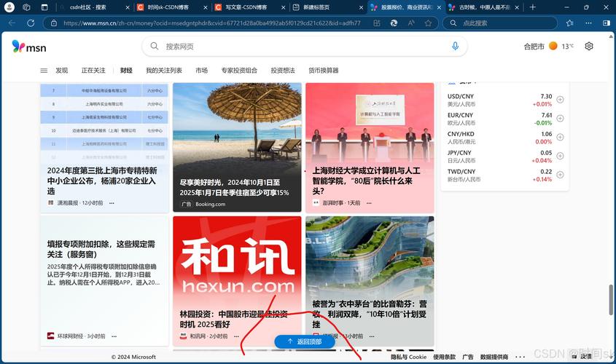Open article 填报专项附加扣除

[101, 249]
